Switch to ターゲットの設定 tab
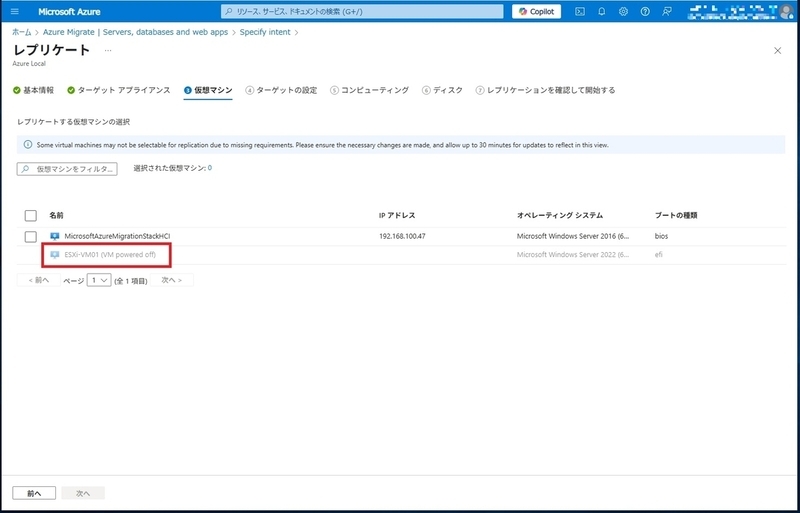Screen dimensions: 800x513 [281, 90]
